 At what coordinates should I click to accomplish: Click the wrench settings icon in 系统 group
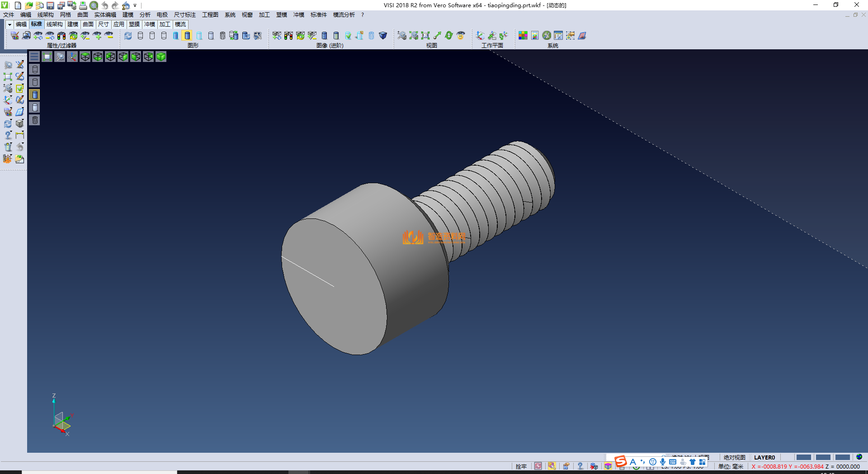point(547,35)
